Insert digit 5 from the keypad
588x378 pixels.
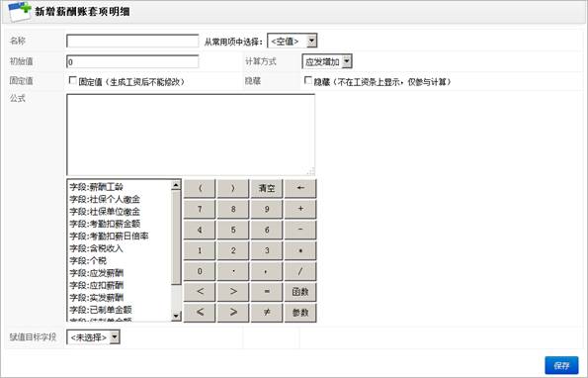pos(233,230)
